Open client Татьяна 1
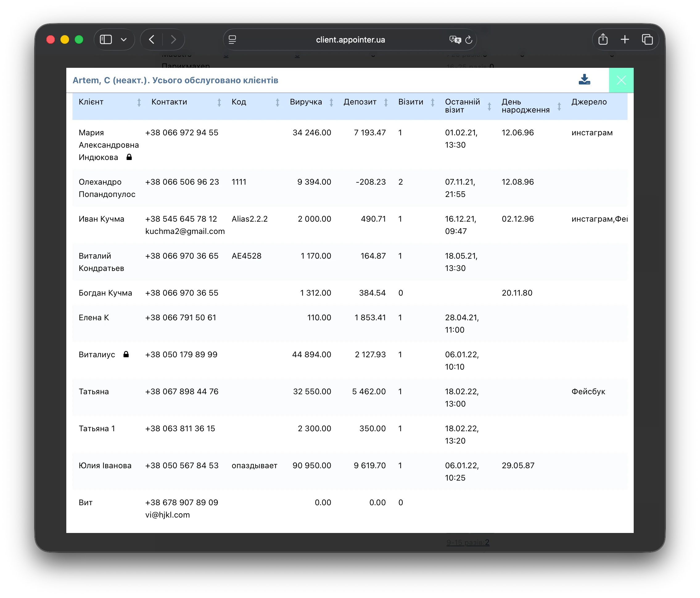This screenshot has height=598, width=700. (97, 428)
